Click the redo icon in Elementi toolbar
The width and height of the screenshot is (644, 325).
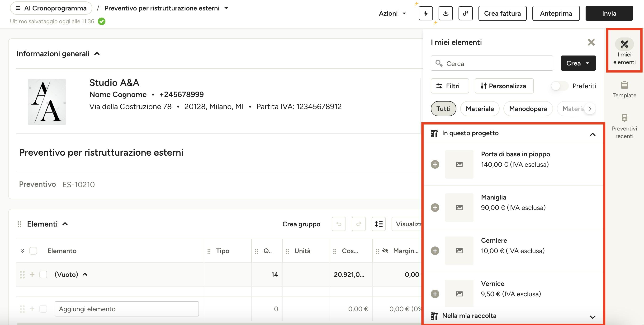pos(359,224)
